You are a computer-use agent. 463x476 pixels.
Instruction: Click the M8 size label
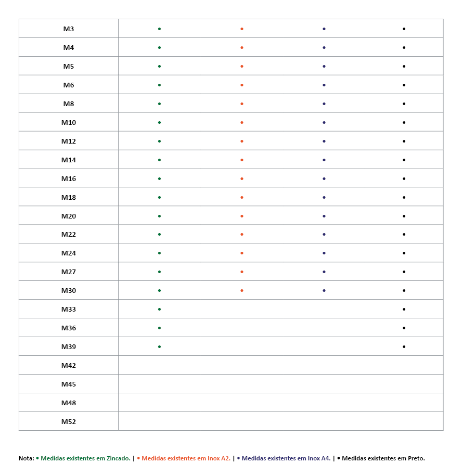[x=69, y=104]
